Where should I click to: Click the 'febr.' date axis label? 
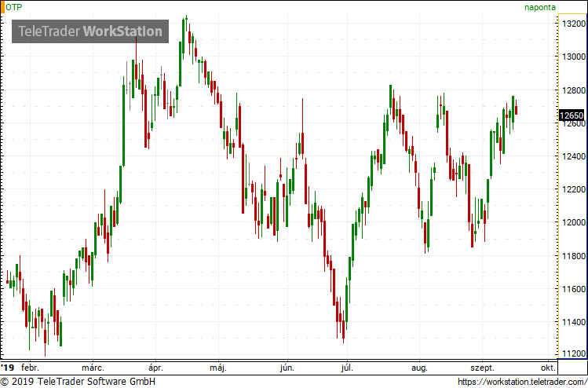[30, 368]
